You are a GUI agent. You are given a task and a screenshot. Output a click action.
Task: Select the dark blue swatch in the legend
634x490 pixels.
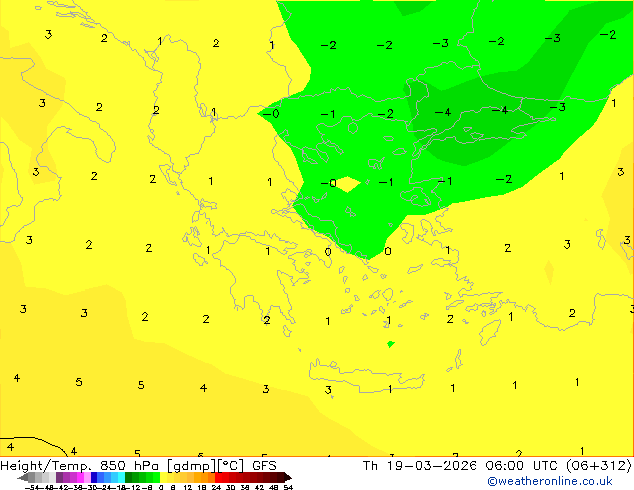pyautogui.click(x=94, y=477)
